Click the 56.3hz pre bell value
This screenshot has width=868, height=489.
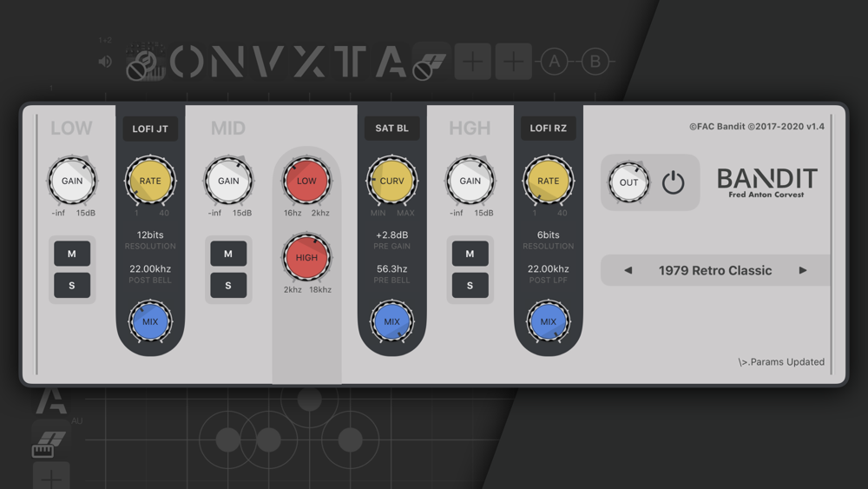(x=392, y=268)
